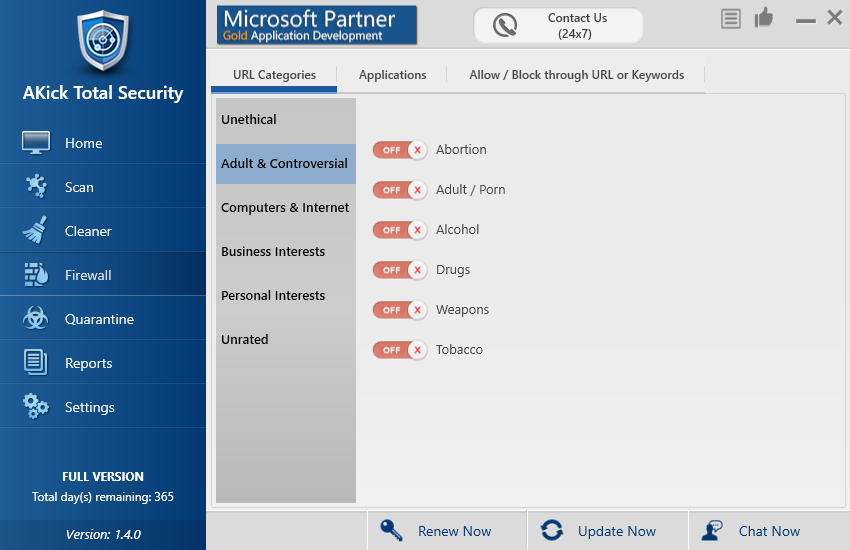Click the key icon beside Renew Now
The width and height of the screenshot is (850, 550).
click(391, 530)
